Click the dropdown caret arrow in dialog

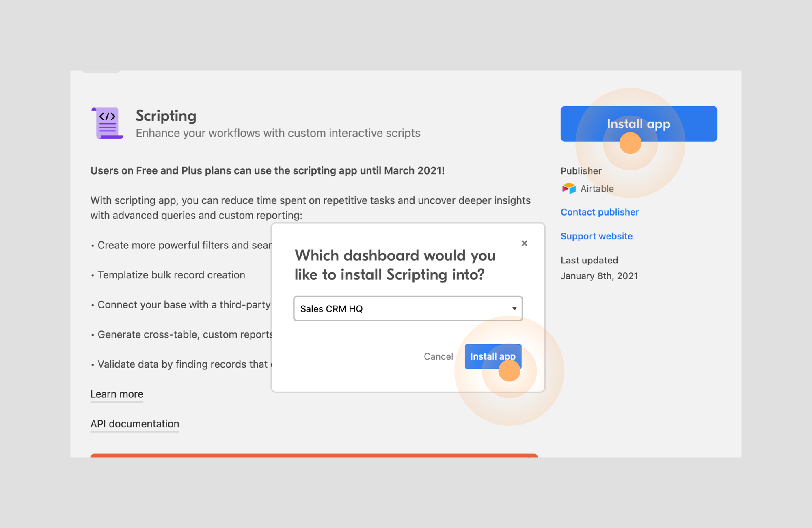[514, 309]
